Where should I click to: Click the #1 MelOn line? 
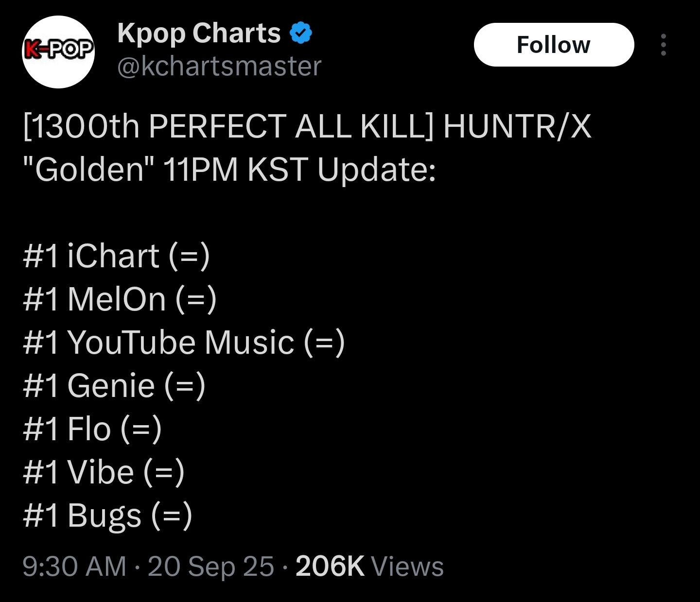(120, 299)
